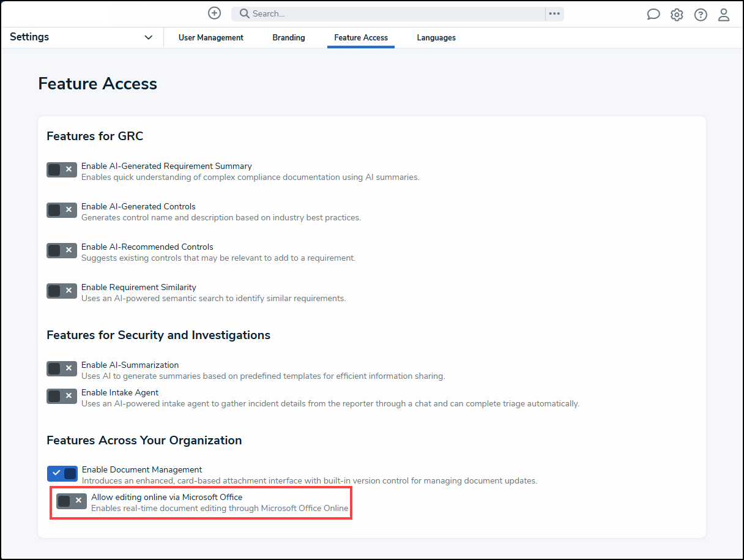Open the settings gear icon
This screenshot has height=560, width=744.
(x=677, y=15)
